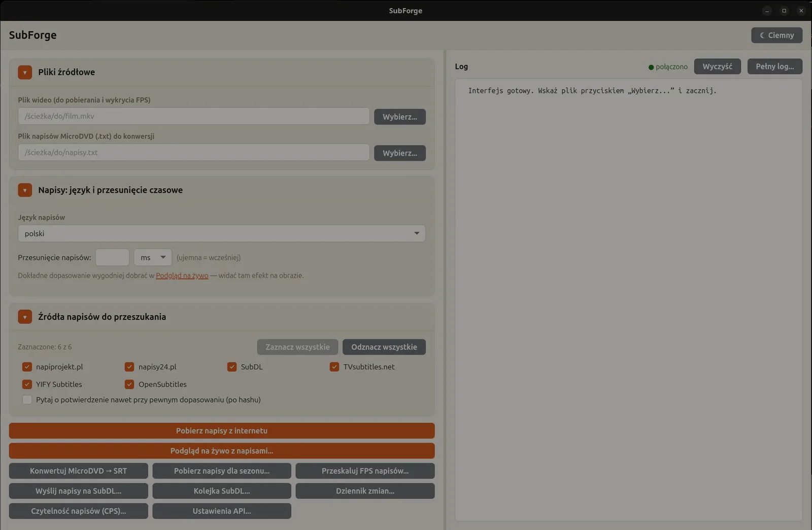Uncheck the OpenSubtitles source
812x530 pixels.
(x=129, y=384)
